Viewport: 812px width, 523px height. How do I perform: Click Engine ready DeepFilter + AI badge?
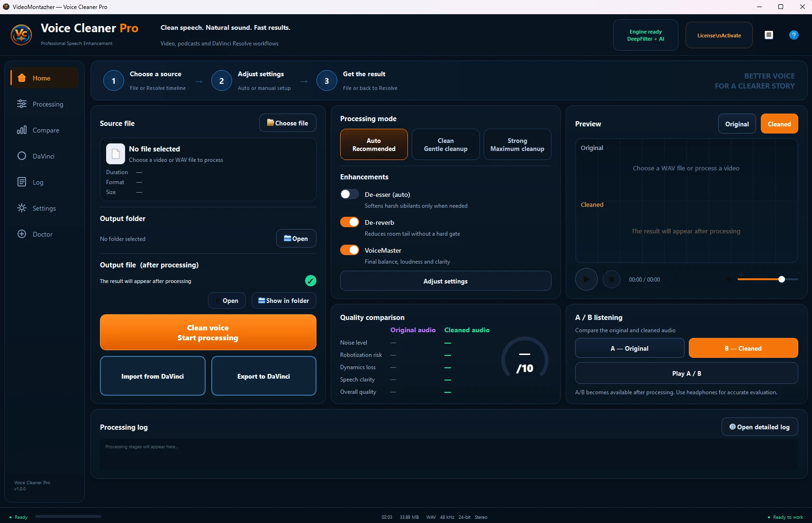646,35
